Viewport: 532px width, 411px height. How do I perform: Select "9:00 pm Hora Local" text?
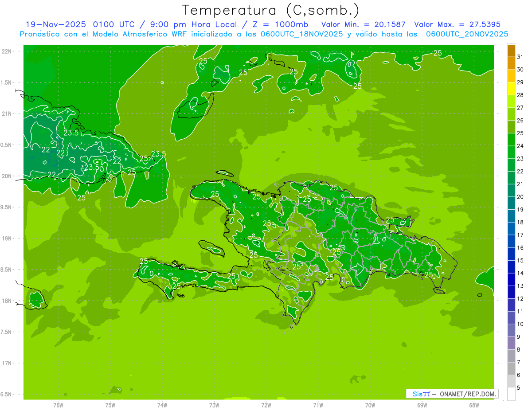(x=194, y=24)
